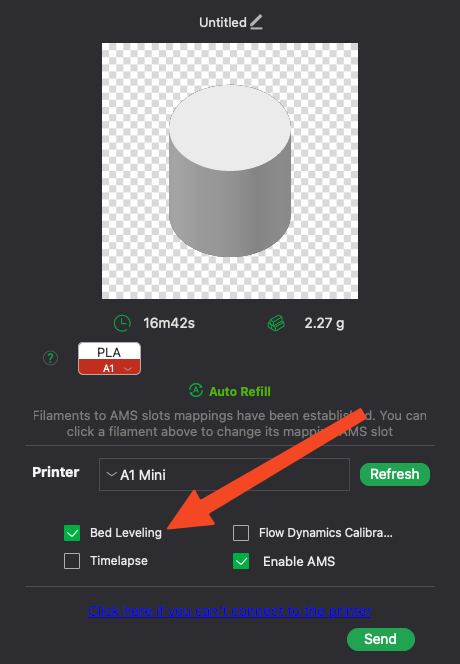Click the filament weight spool icon
The image size is (460, 664).
click(276, 324)
